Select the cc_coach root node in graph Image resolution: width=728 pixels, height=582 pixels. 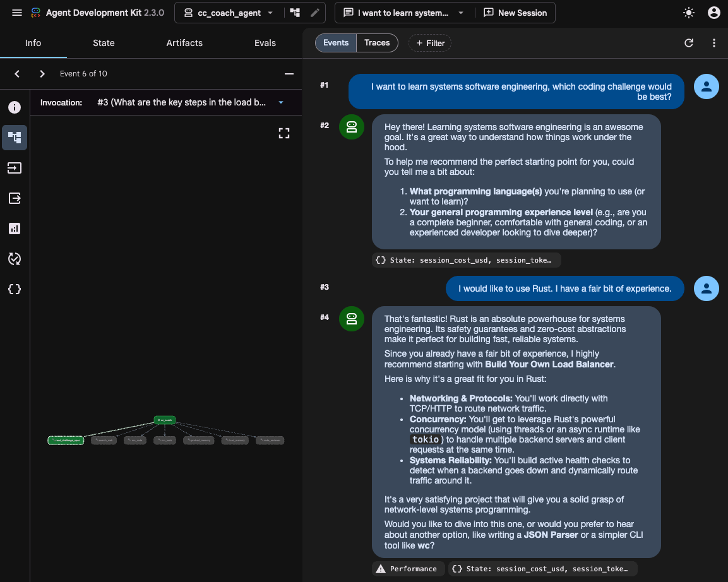pyautogui.click(x=165, y=420)
